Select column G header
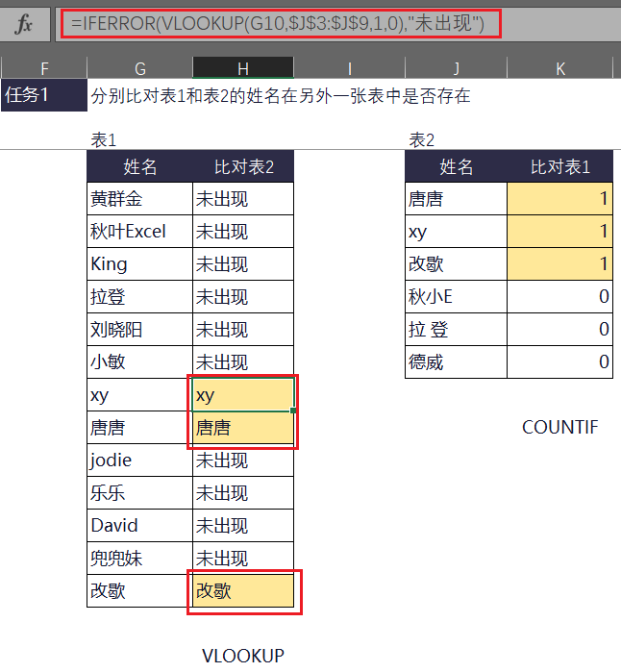The image size is (621, 672). [140, 68]
